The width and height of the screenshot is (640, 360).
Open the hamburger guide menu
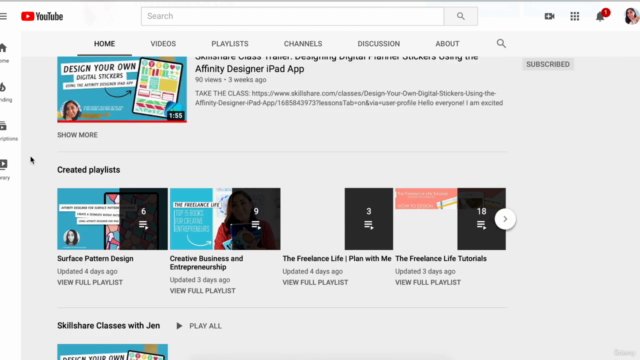(x=3, y=16)
